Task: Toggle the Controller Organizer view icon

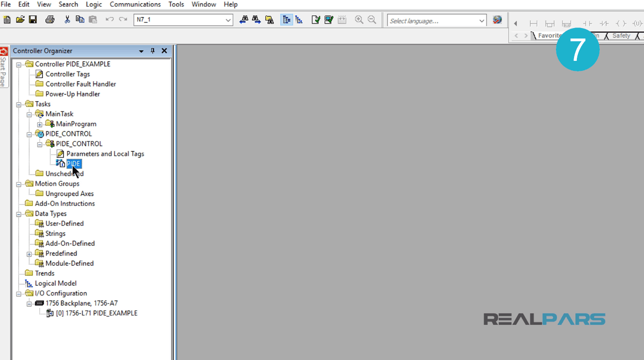Action: 287,20
